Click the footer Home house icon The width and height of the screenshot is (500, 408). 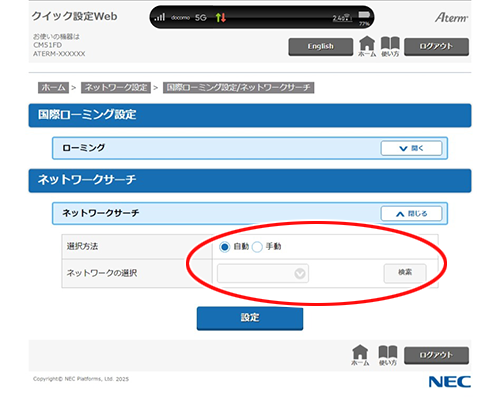(360, 355)
